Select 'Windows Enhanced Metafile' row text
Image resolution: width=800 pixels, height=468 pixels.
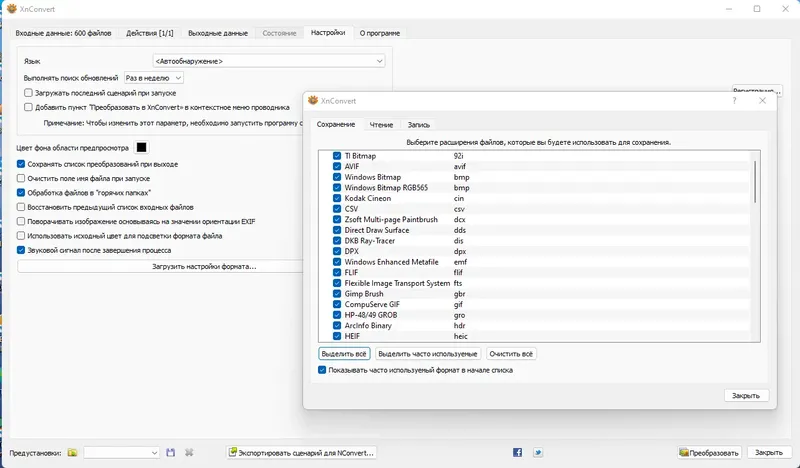[x=391, y=262]
